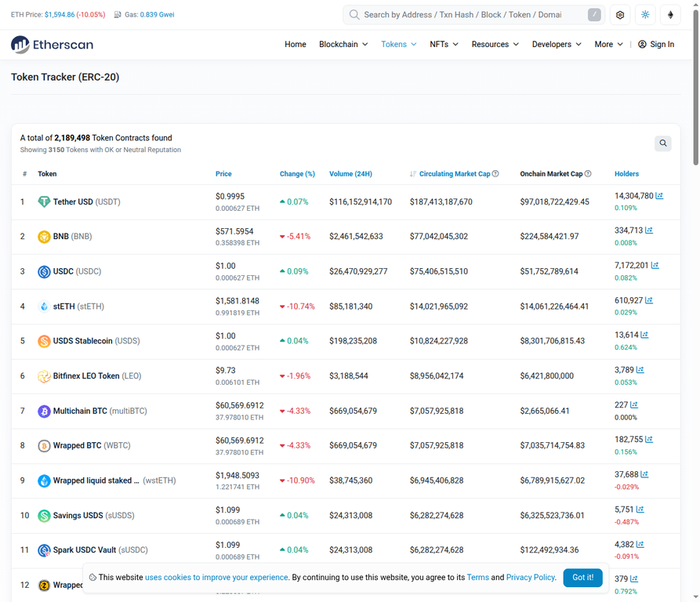This screenshot has height=602, width=700.
Task: Open holders chart icon for LEO
Action: click(x=640, y=370)
